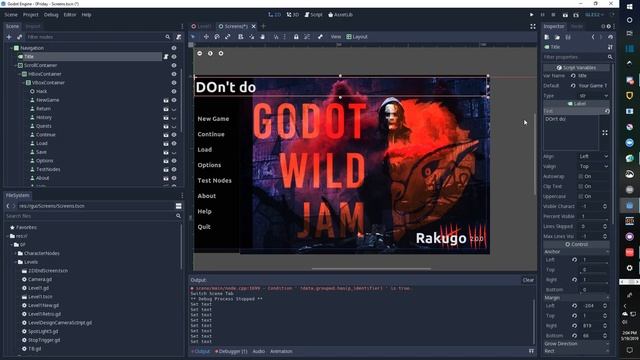
Task: Open the Scene menu
Action: pos(11,15)
